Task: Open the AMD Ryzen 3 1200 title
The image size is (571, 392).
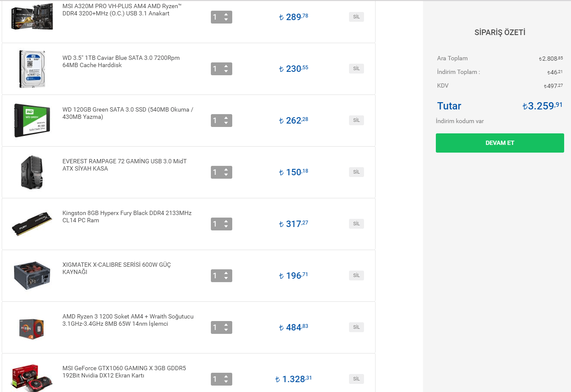Action: [128, 320]
